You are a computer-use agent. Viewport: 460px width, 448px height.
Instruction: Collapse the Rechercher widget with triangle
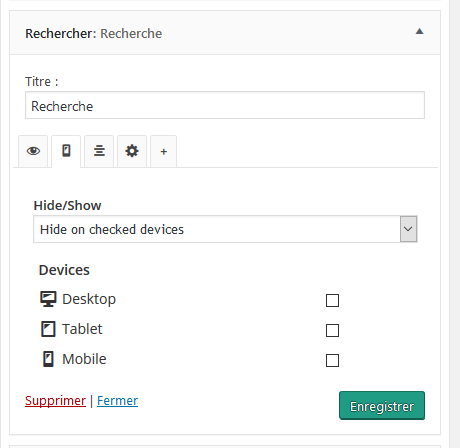[x=419, y=32]
